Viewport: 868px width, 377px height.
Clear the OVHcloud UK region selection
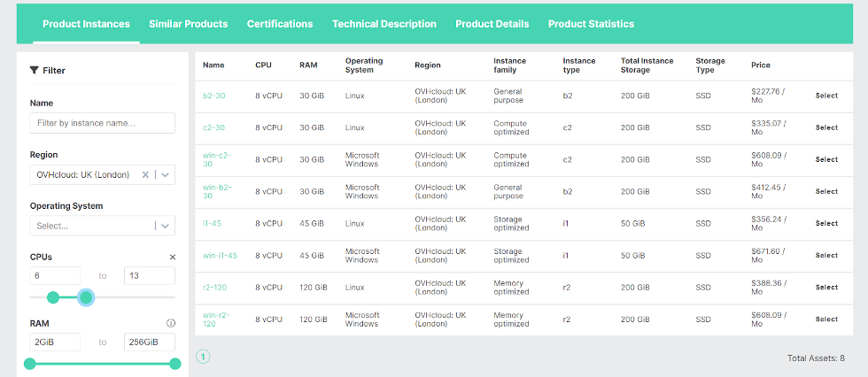point(145,174)
